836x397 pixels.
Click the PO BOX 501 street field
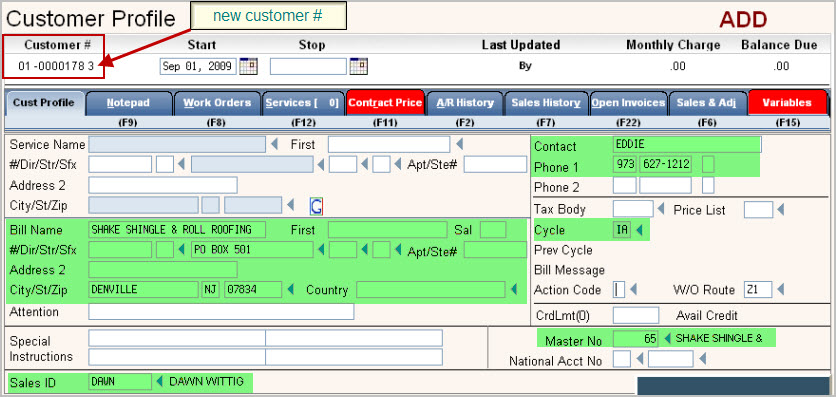pos(252,249)
